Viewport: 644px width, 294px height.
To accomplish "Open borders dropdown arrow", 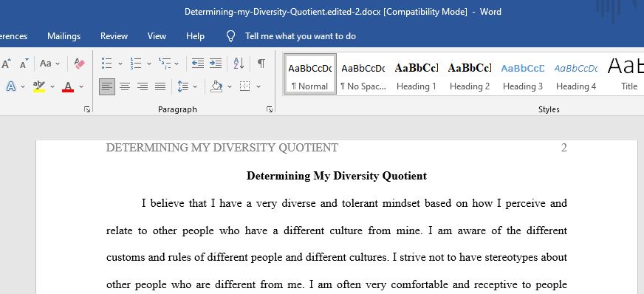I will 258,86.
